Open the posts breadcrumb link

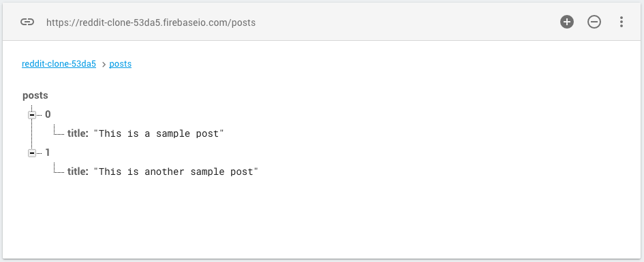pos(121,64)
